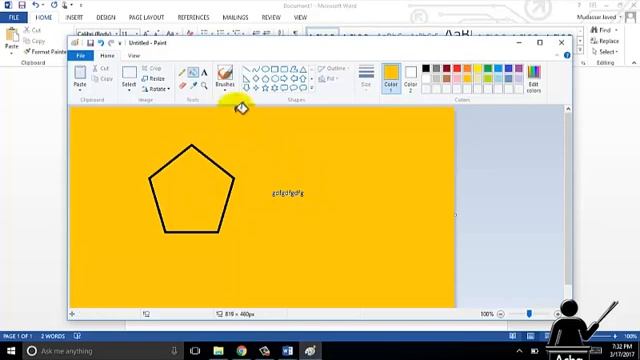
Task: Choose the Cloud callout shape
Action: coord(303,88)
